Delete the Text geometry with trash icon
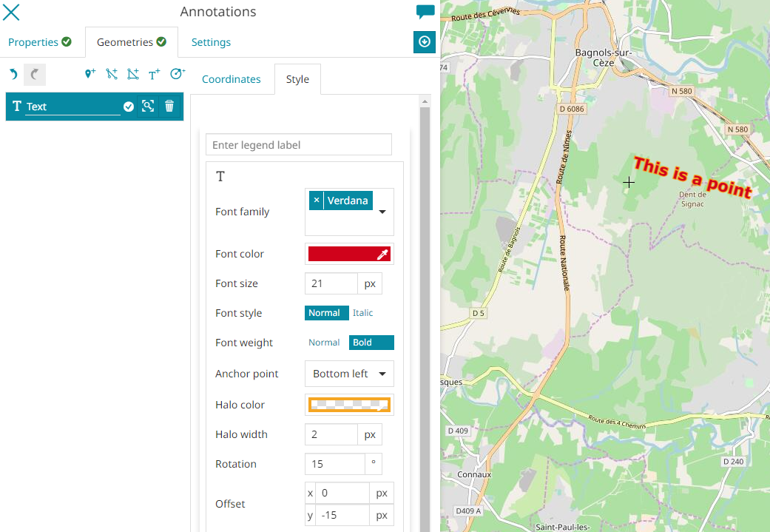 pyautogui.click(x=169, y=107)
